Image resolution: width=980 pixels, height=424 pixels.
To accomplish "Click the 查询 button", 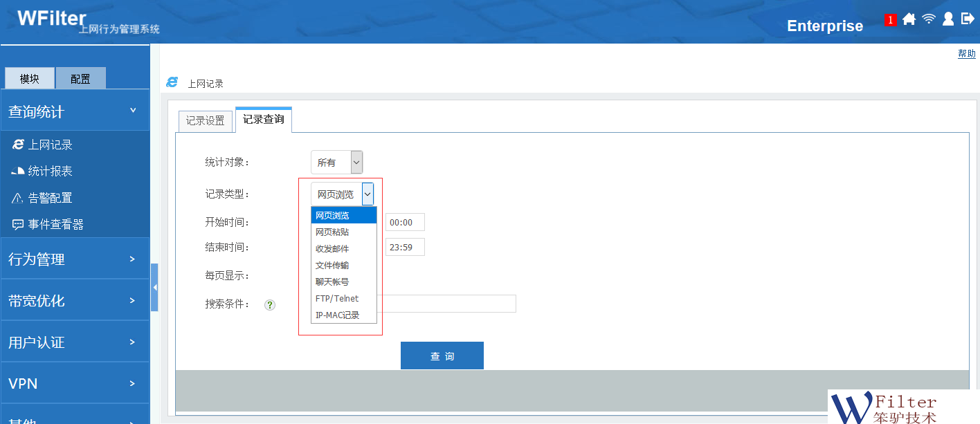I will click(x=442, y=356).
